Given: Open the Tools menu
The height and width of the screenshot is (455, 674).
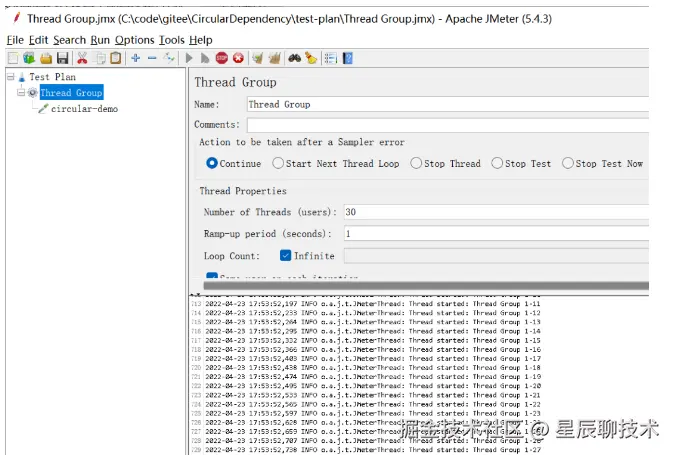Looking at the screenshot, I should pos(172,40).
